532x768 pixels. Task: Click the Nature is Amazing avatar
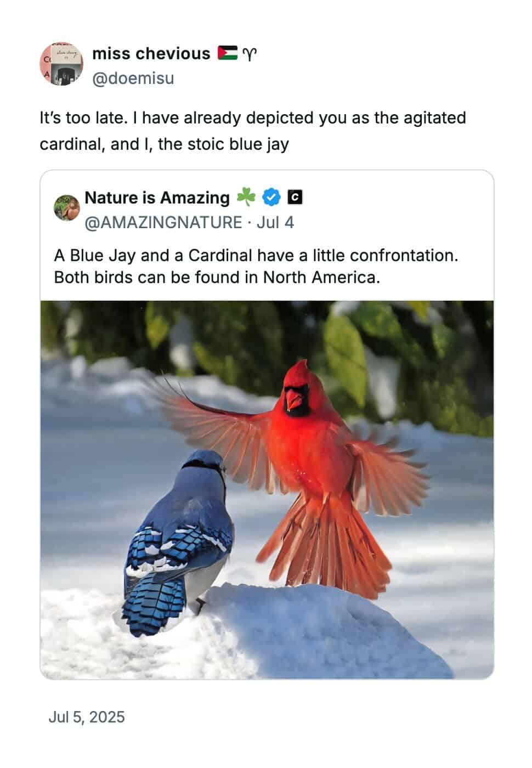click(67, 207)
